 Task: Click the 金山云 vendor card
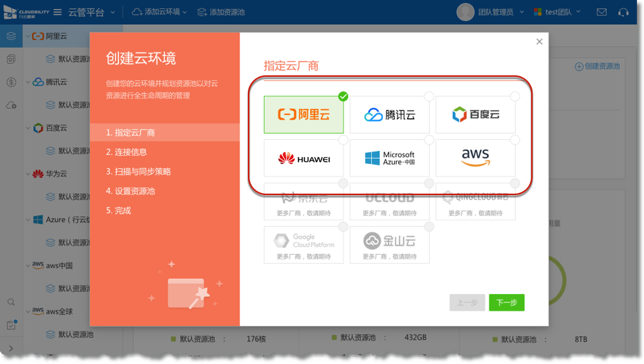[389, 245]
